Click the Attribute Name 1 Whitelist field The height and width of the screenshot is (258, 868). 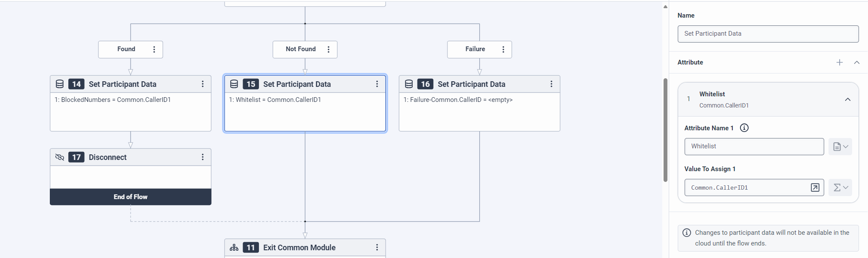point(754,147)
